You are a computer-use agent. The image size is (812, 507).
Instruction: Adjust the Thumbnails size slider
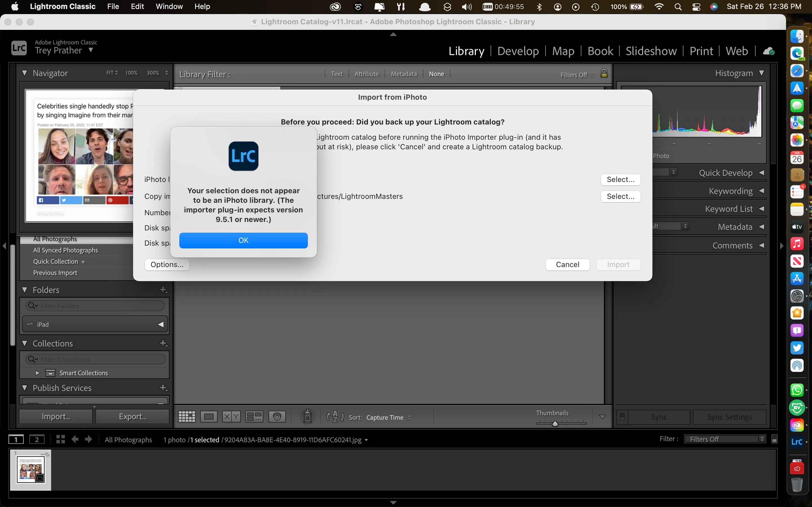[x=555, y=424]
